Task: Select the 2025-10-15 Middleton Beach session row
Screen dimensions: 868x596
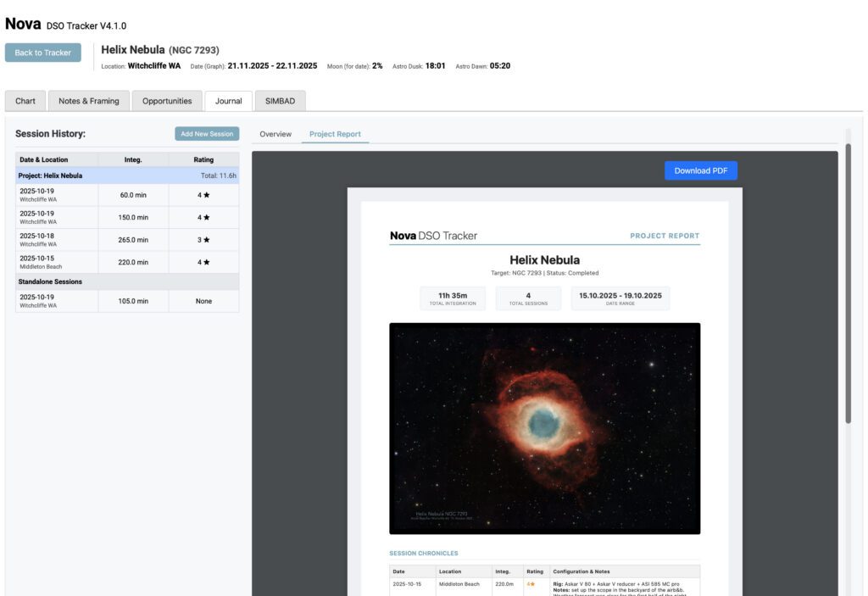Action: 85,262
